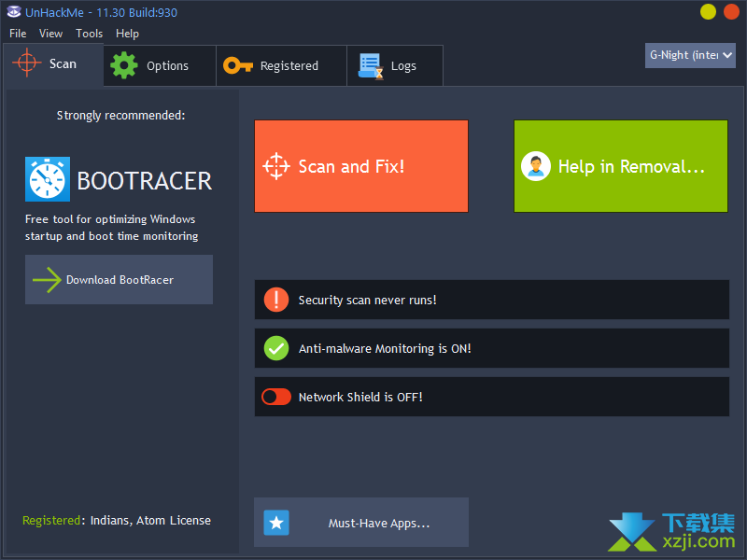Open Help in Removal

621,166
